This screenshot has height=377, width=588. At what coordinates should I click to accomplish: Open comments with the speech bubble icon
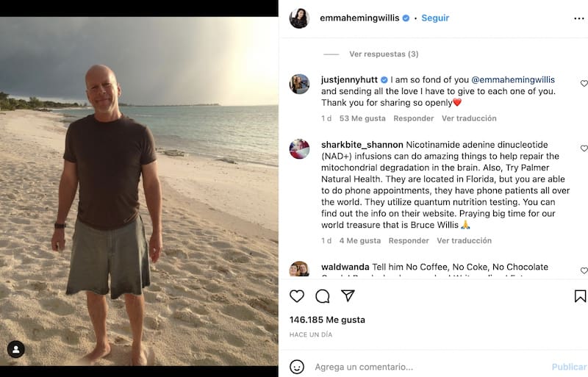click(x=323, y=296)
